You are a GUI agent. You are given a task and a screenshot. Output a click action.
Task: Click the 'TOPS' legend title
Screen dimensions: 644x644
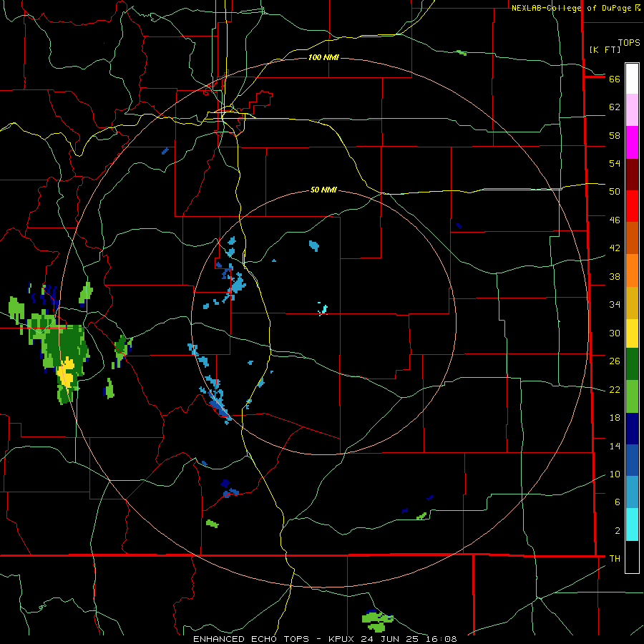coord(629,43)
